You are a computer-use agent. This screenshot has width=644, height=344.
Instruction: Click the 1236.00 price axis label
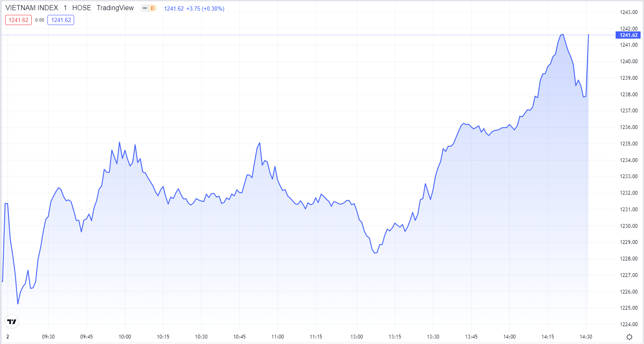pos(629,127)
